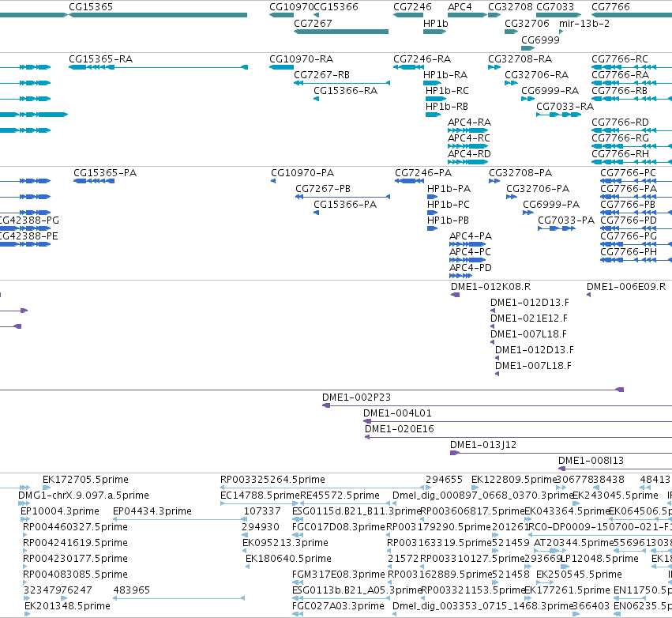Viewport: 672px width, 618px height.
Task: Click the FGC027A03.3prime label
Action: [x=338, y=606]
